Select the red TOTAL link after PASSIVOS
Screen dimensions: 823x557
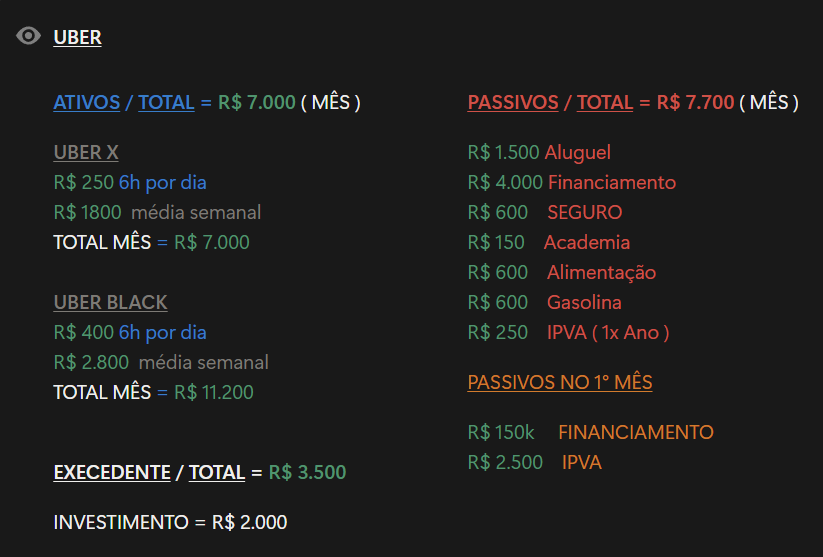pyautogui.click(x=605, y=102)
